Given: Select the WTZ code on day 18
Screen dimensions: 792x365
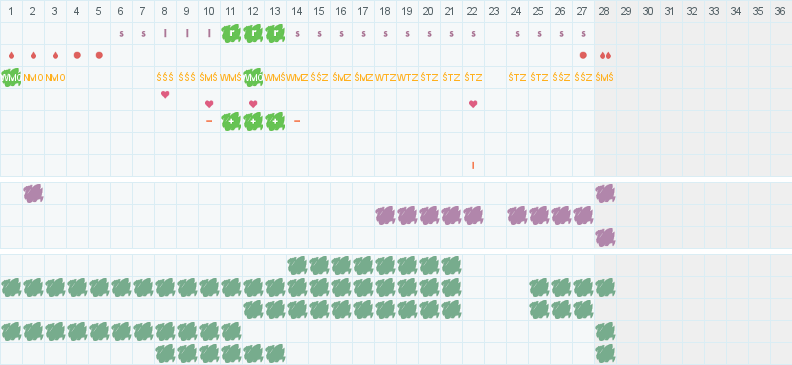Looking at the screenshot, I should coord(385,78).
